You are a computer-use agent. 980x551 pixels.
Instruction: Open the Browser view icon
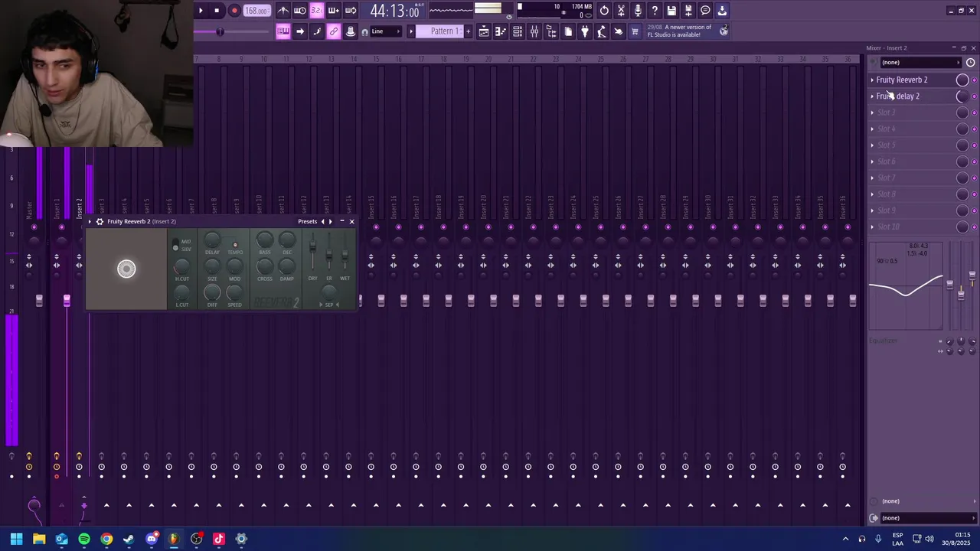click(551, 31)
